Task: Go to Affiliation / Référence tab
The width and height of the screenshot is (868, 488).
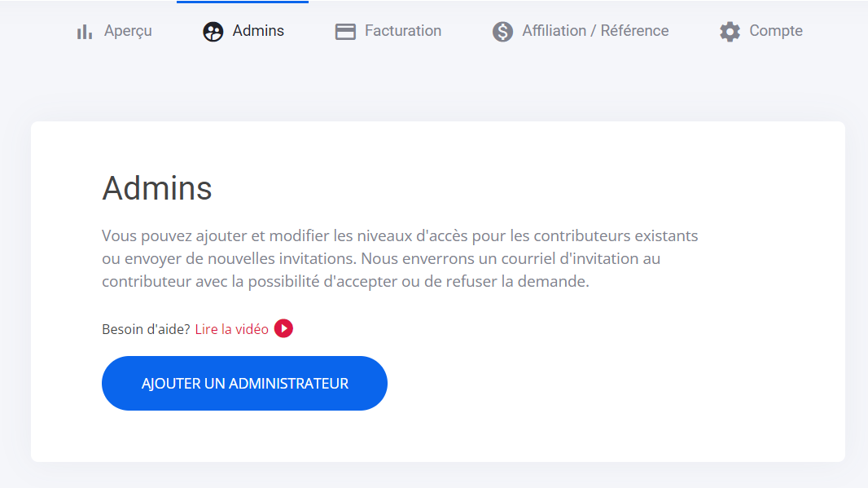Action: pos(595,31)
